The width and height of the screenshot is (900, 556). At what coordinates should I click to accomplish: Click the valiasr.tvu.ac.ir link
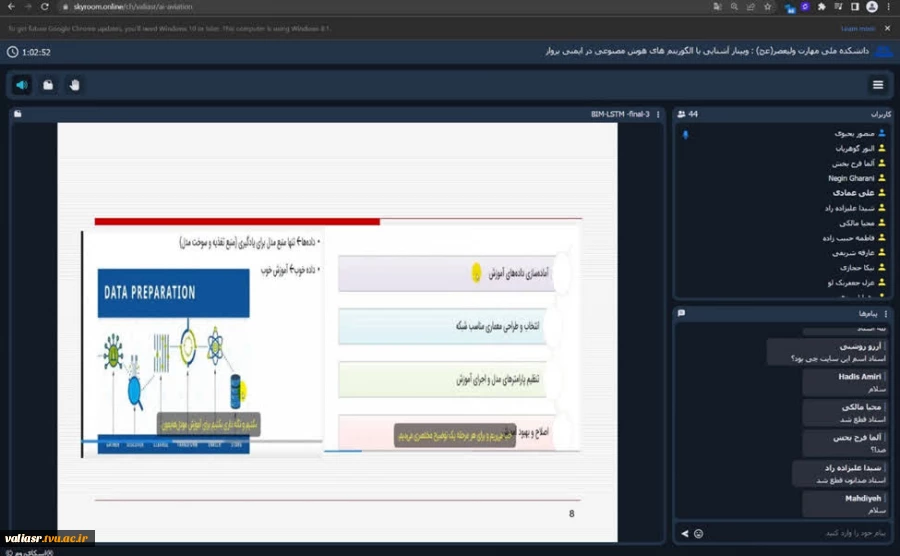(46, 538)
